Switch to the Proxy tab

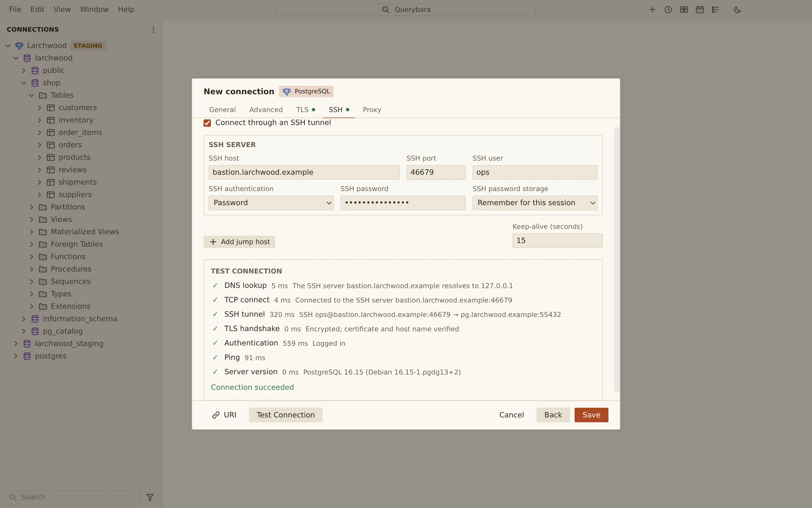(372, 110)
